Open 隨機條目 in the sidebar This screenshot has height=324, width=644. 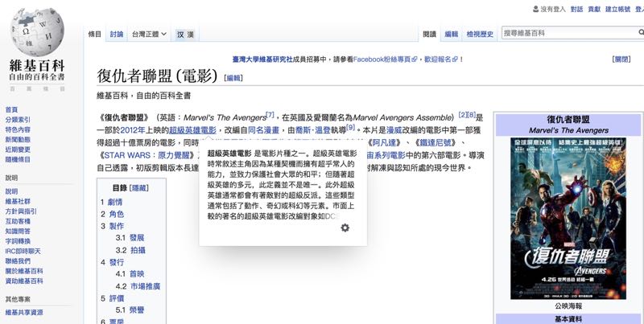point(18,159)
